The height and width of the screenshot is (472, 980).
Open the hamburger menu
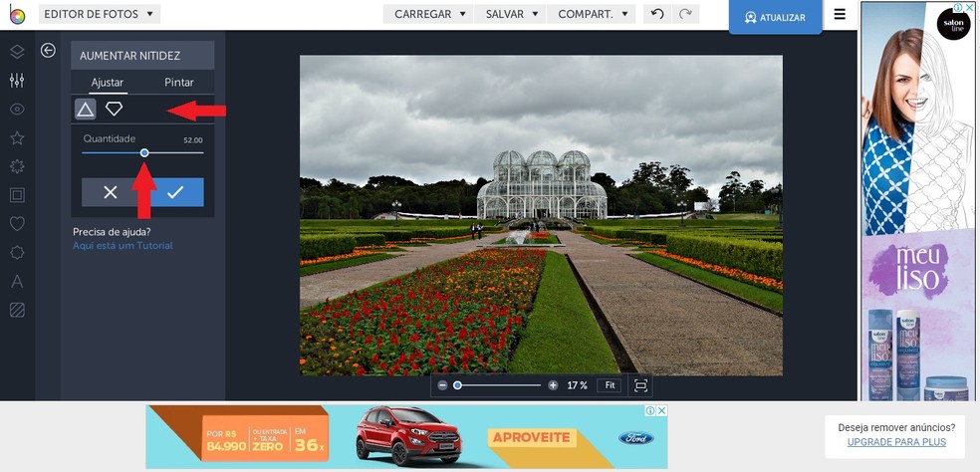pos(840,14)
